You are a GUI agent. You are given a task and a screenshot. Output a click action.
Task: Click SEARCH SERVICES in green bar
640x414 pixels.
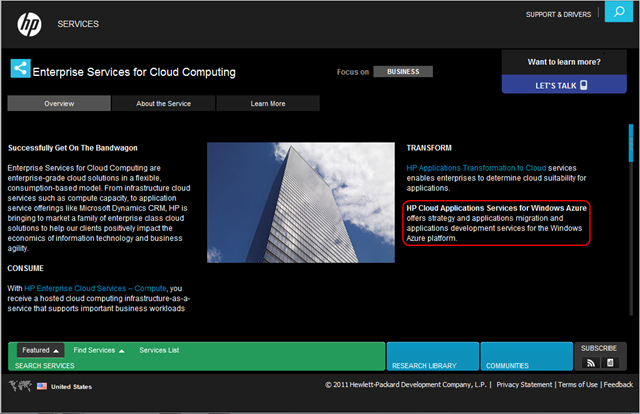tap(45, 365)
